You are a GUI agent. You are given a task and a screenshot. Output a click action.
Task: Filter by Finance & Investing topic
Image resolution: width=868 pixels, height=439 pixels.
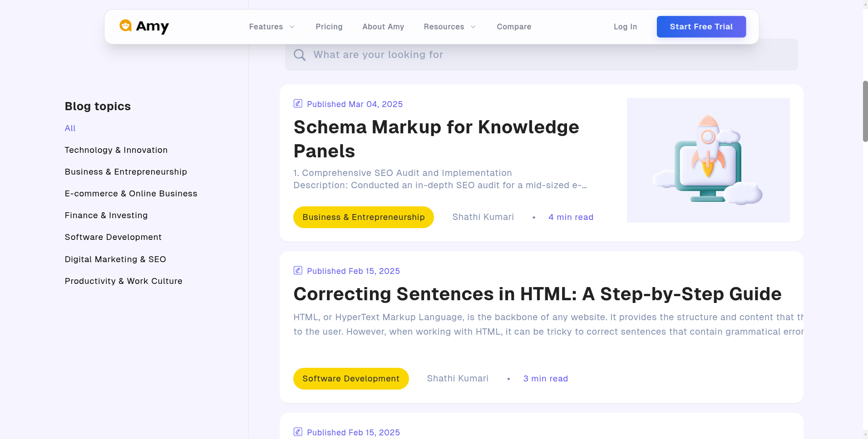pos(106,215)
